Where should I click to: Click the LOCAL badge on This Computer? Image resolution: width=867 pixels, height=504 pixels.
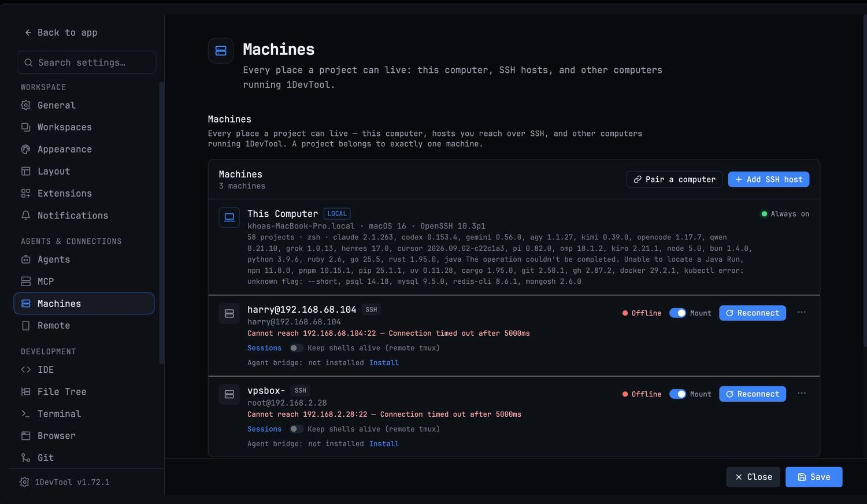pyautogui.click(x=337, y=213)
